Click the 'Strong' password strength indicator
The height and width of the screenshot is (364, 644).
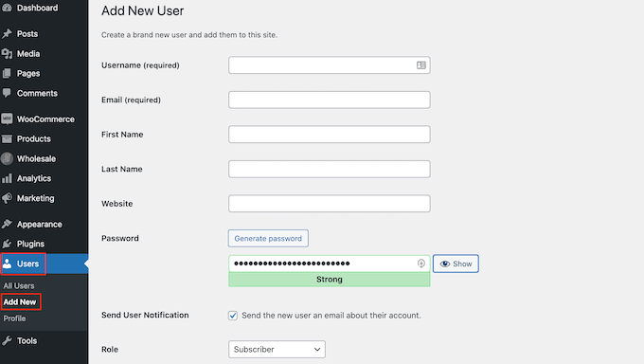pyautogui.click(x=330, y=280)
